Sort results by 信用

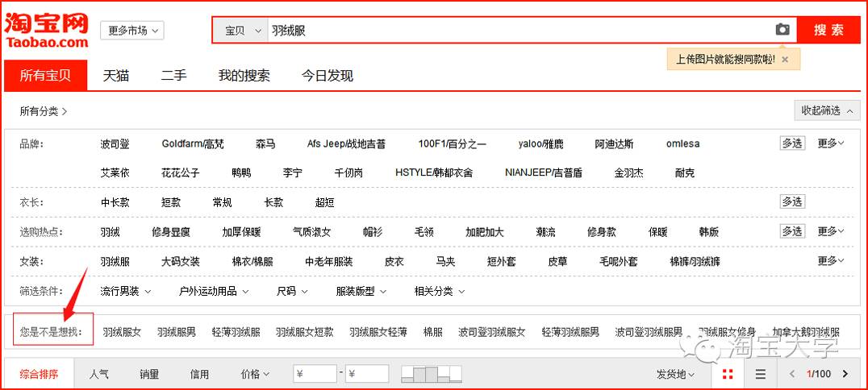199,374
